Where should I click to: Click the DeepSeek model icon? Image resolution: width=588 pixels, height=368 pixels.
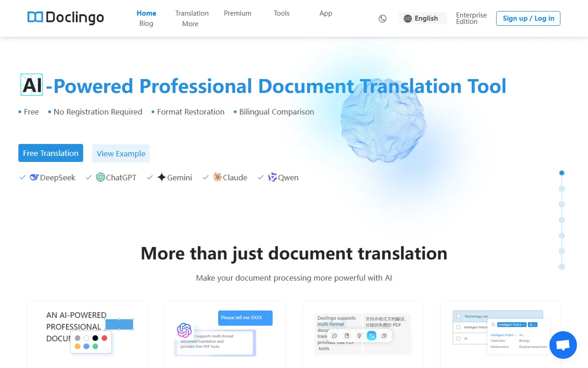point(34,178)
